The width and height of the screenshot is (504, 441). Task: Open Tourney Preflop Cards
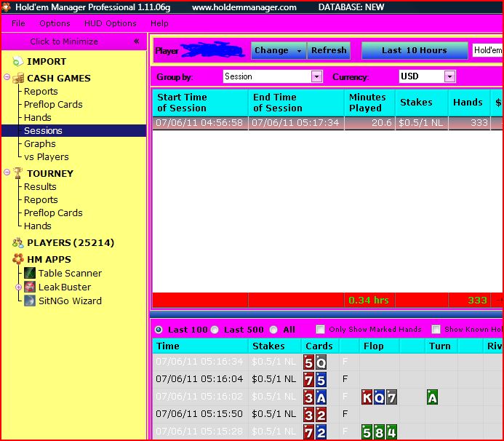(53, 213)
